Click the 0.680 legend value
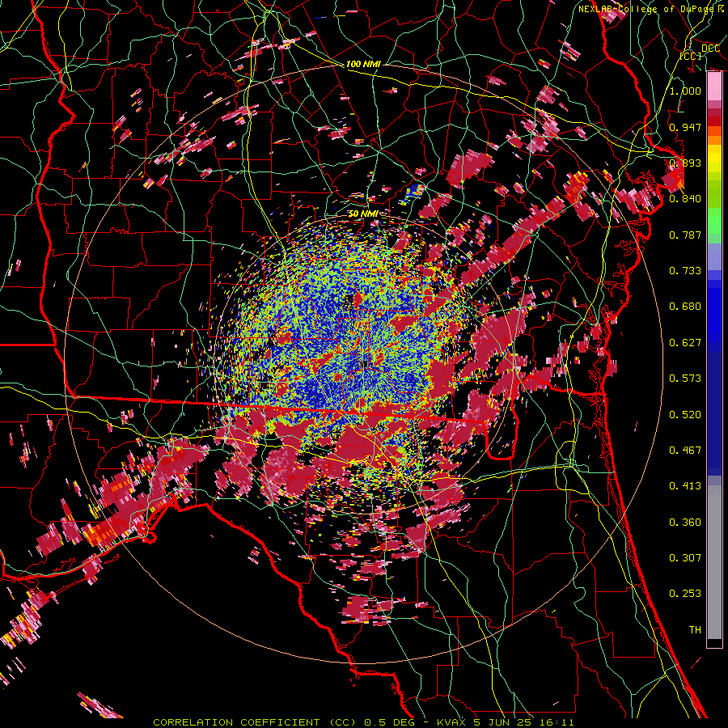 click(x=685, y=307)
